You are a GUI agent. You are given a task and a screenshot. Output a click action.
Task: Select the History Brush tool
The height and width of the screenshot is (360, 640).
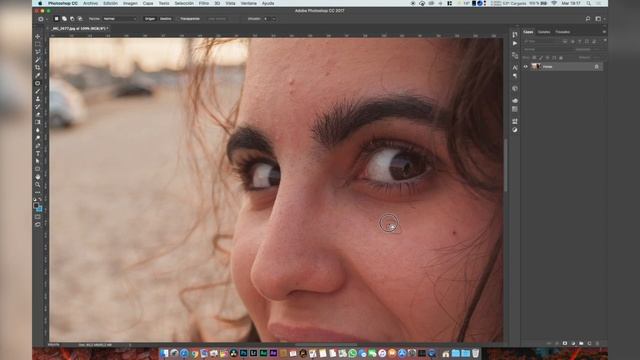tap(38, 107)
